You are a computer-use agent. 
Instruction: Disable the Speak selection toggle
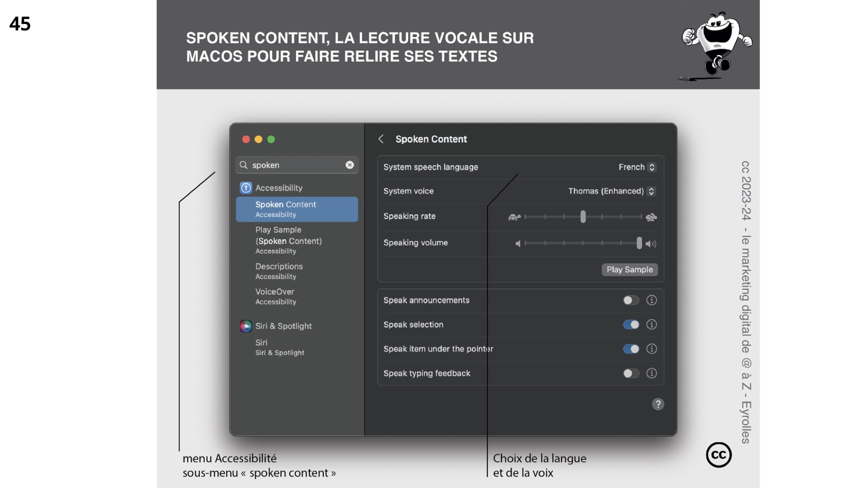[x=631, y=324]
